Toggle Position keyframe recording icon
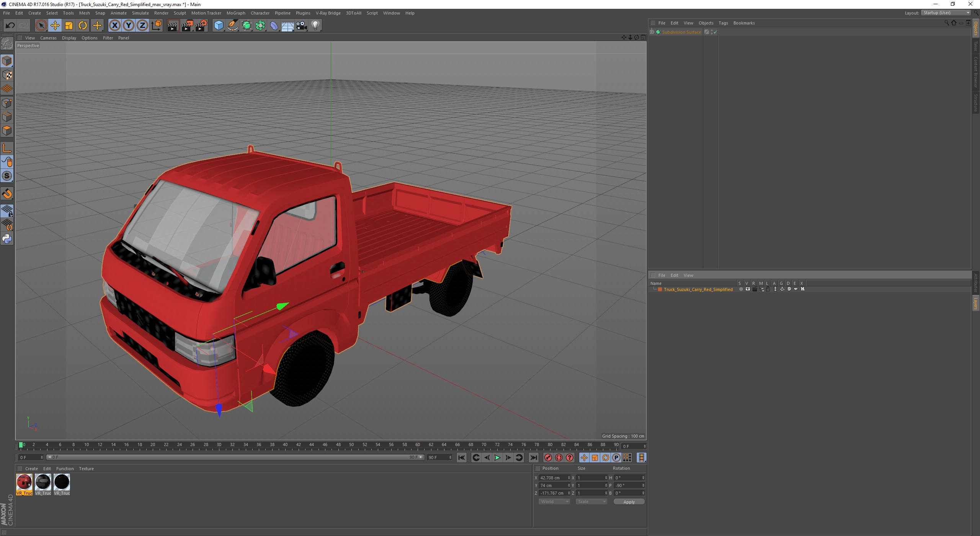This screenshot has width=980, height=536. (584, 458)
